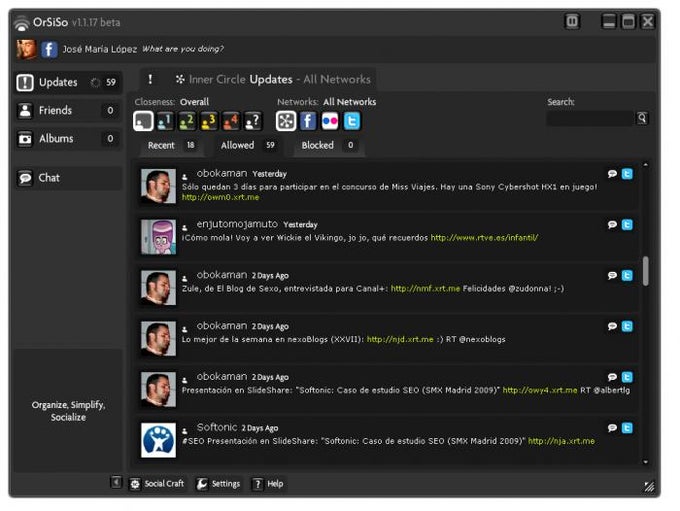The height and width of the screenshot is (511, 680).
Task: Open link http://owy4.xrt.me
Action: point(539,390)
